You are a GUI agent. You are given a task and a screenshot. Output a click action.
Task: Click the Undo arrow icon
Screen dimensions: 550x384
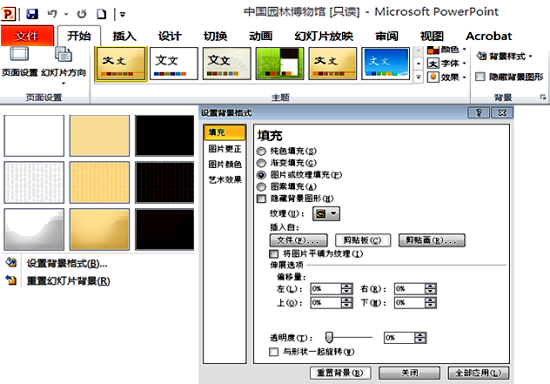tap(52, 14)
